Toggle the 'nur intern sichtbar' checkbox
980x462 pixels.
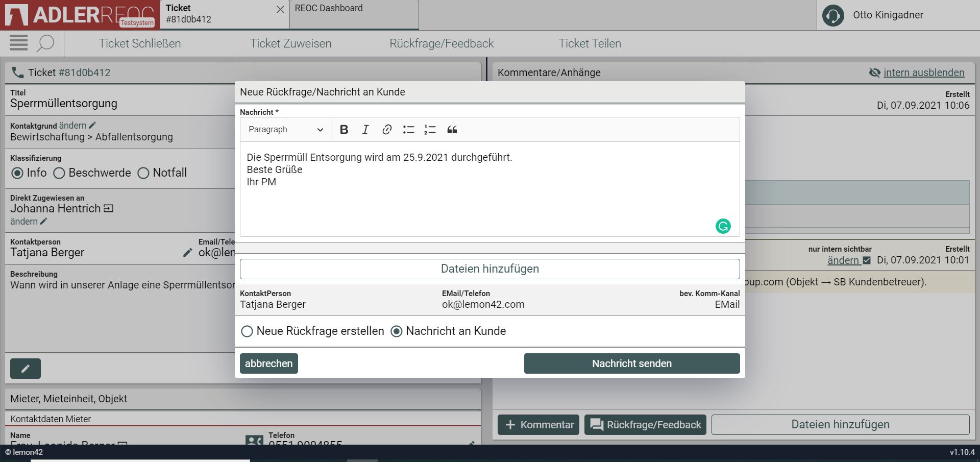867,260
